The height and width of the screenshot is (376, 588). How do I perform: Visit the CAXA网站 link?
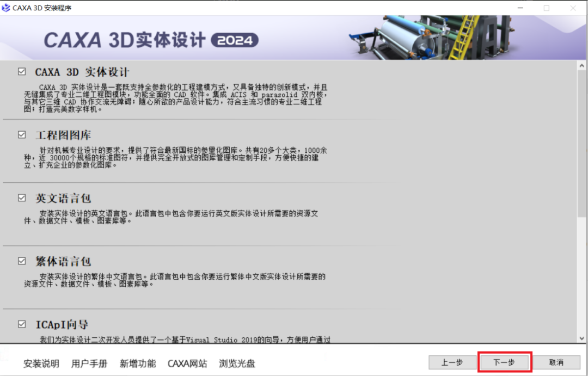(187, 363)
